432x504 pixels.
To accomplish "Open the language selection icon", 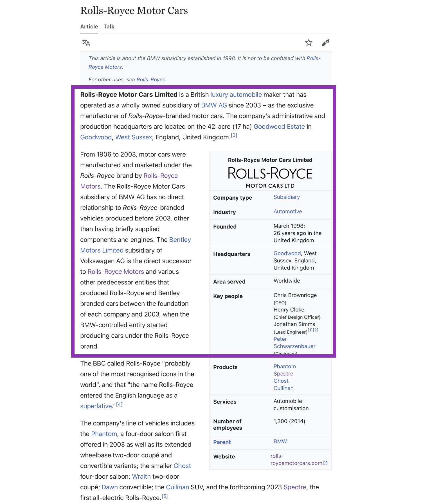I will tap(86, 43).
